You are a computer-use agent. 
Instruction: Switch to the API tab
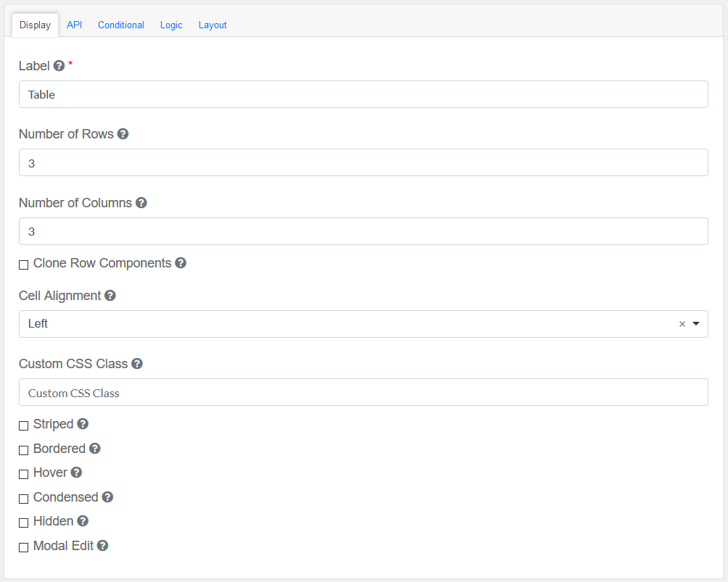[x=74, y=25]
